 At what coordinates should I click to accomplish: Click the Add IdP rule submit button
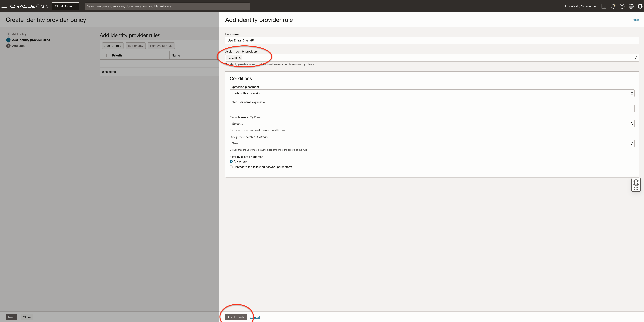pos(236,317)
